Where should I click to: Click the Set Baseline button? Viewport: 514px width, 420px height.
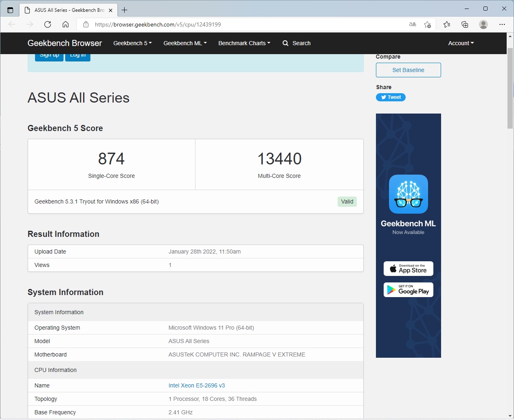409,70
